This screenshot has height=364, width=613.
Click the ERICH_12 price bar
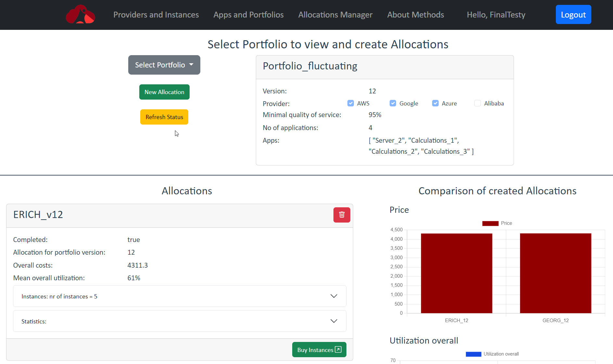pyautogui.click(x=456, y=273)
